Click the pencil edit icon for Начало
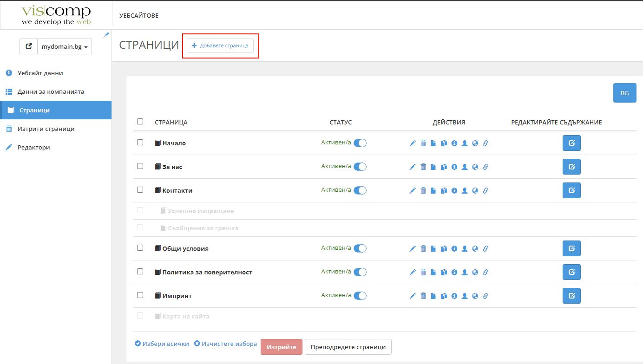Image resolution: width=643 pixels, height=364 pixels. click(412, 143)
